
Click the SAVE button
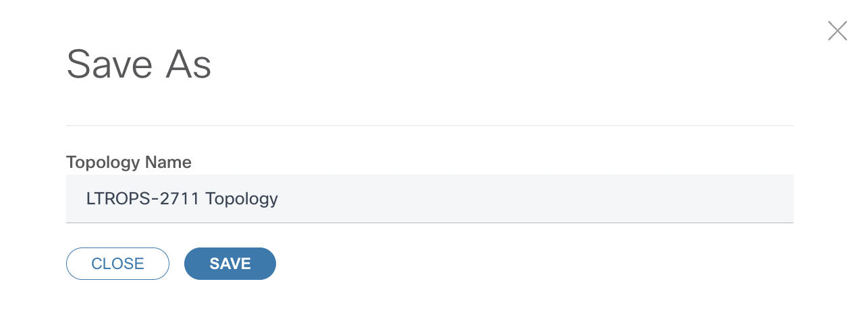pos(229,264)
